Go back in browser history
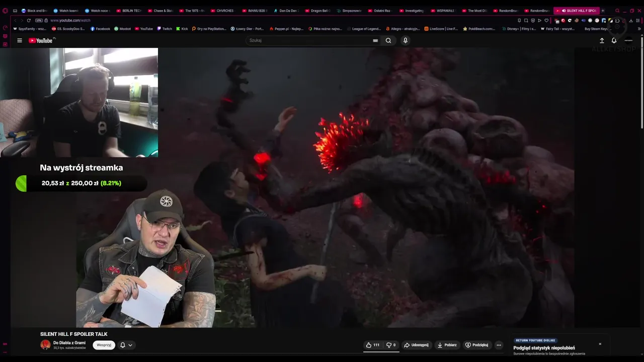This screenshot has height=362, width=644. click(15, 21)
